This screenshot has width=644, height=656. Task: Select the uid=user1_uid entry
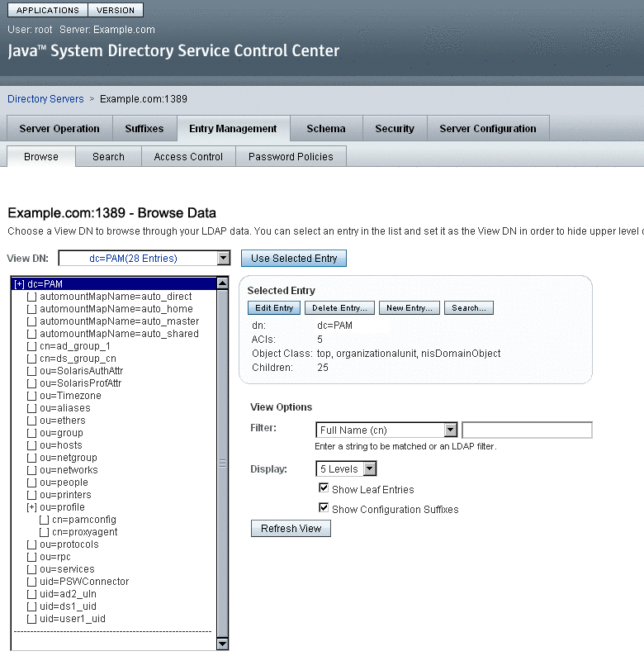pyautogui.click(x=73, y=619)
